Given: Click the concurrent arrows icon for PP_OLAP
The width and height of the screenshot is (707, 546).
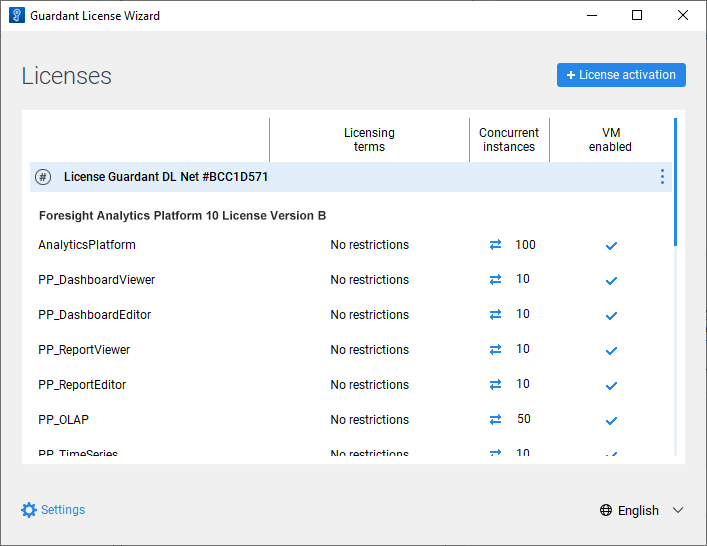Looking at the screenshot, I should [x=495, y=420].
